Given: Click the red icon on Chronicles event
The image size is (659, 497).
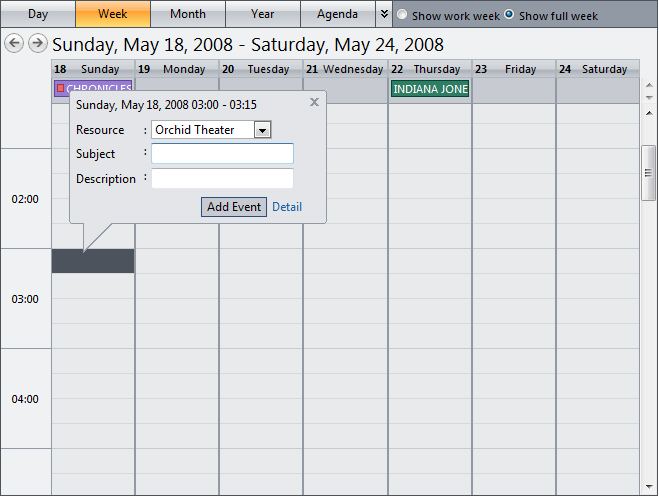Looking at the screenshot, I should click(x=60, y=89).
